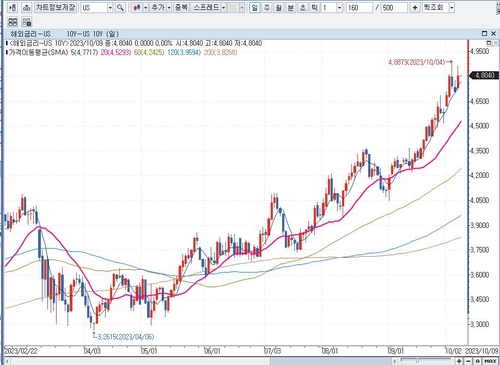Click the four-pane layout icon
The height and width of the screenshot is (365, 500).
tap(13, 22)
